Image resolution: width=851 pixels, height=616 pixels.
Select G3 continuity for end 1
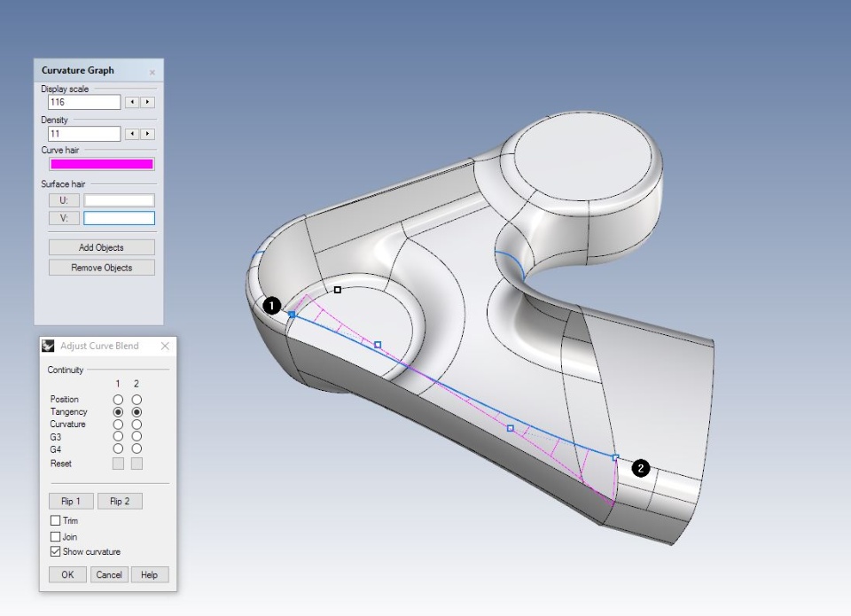[x=118, y=436]
